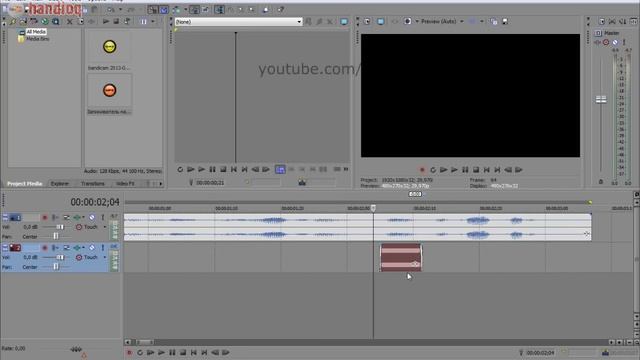
Task: Click Go to End in timeline transport bar
Action: click(204, 352)
